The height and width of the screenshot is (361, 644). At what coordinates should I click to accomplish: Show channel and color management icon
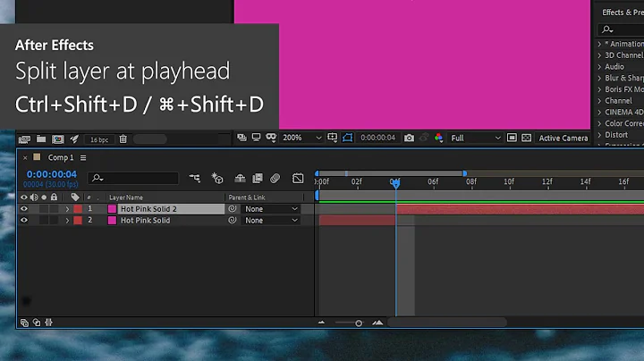coord(438,138)
